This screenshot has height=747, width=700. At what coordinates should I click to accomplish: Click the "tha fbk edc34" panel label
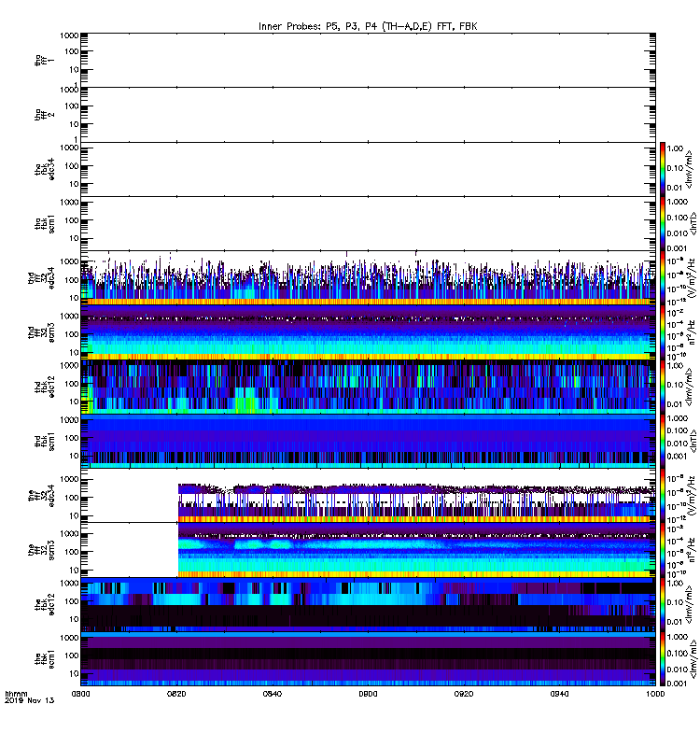pos(44,169)
